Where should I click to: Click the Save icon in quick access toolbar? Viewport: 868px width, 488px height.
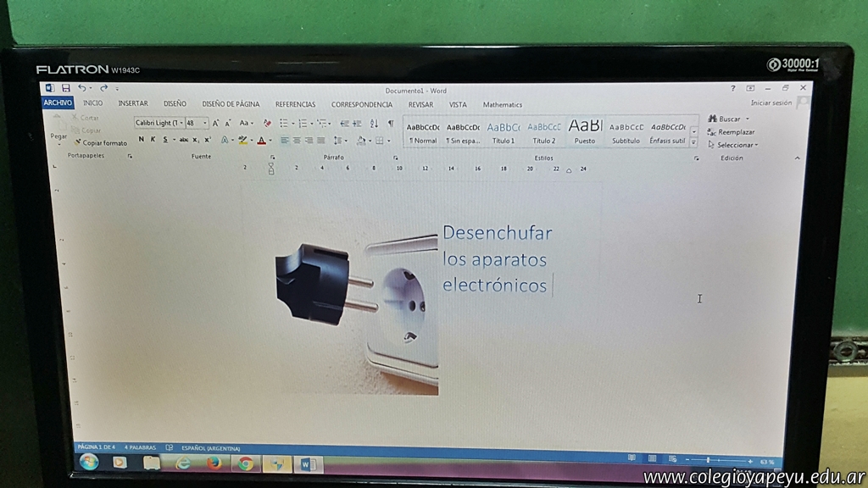click(65, 88)
